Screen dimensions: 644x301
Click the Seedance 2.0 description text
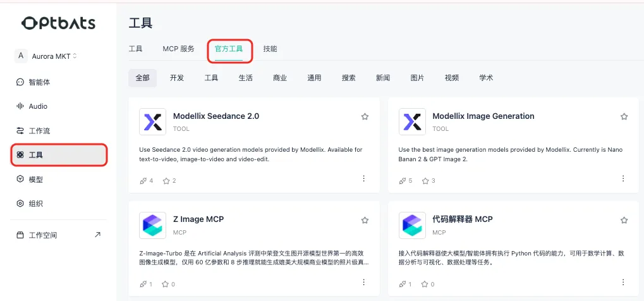[x=251, y=155]
